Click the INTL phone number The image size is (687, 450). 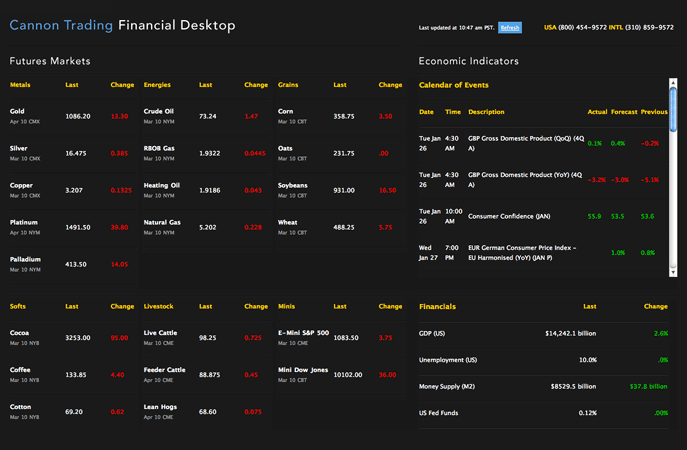coord(646,27)
